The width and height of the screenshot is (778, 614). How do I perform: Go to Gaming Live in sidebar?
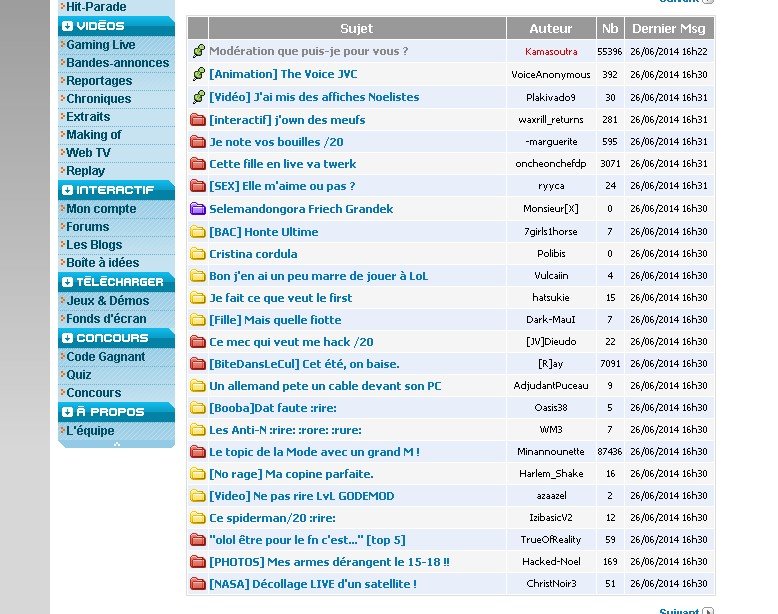click(101, 45)
